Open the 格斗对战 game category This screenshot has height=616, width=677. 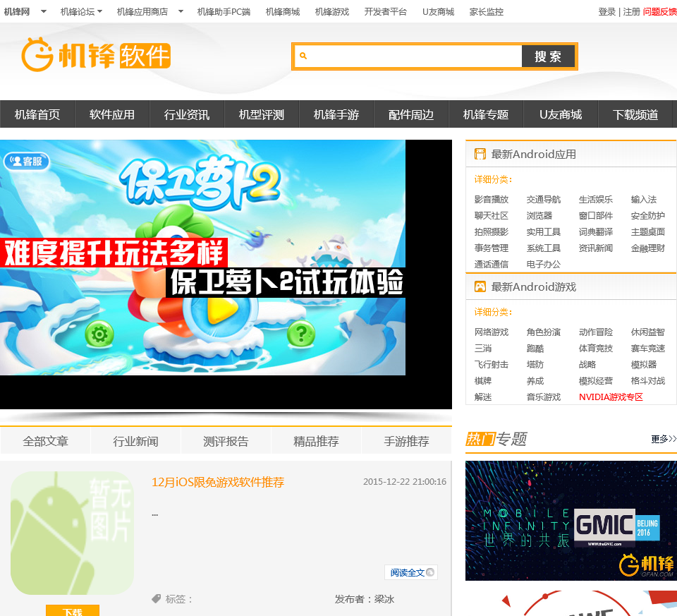coord(647,380)
